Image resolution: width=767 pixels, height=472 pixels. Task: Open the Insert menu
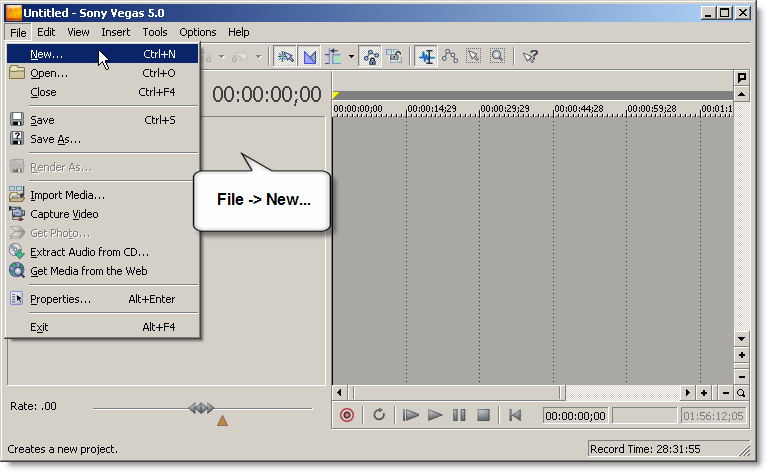click(x=115, y=32)
